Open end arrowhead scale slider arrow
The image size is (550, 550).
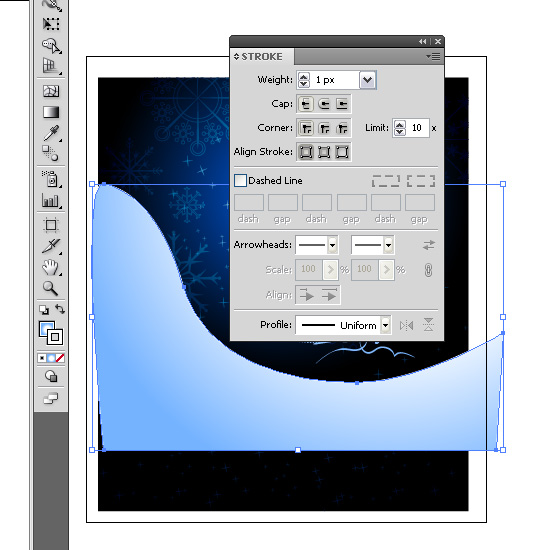(x=386, y=270)
